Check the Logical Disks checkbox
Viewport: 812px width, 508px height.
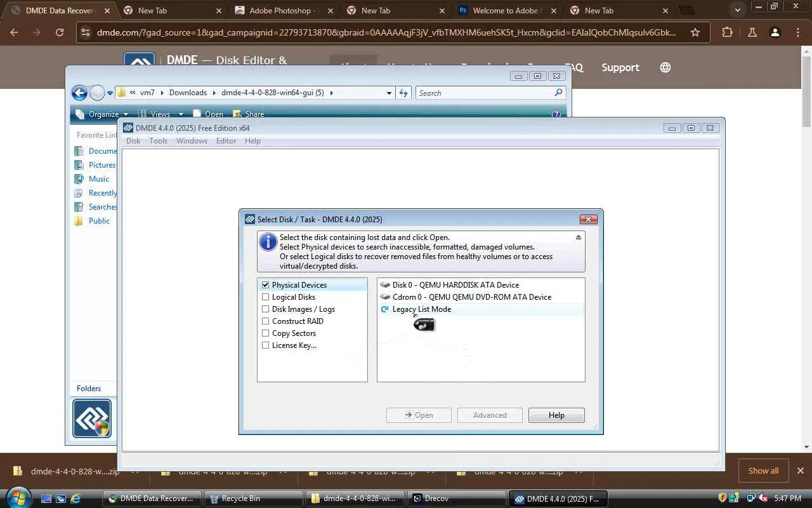pos(266,297)
